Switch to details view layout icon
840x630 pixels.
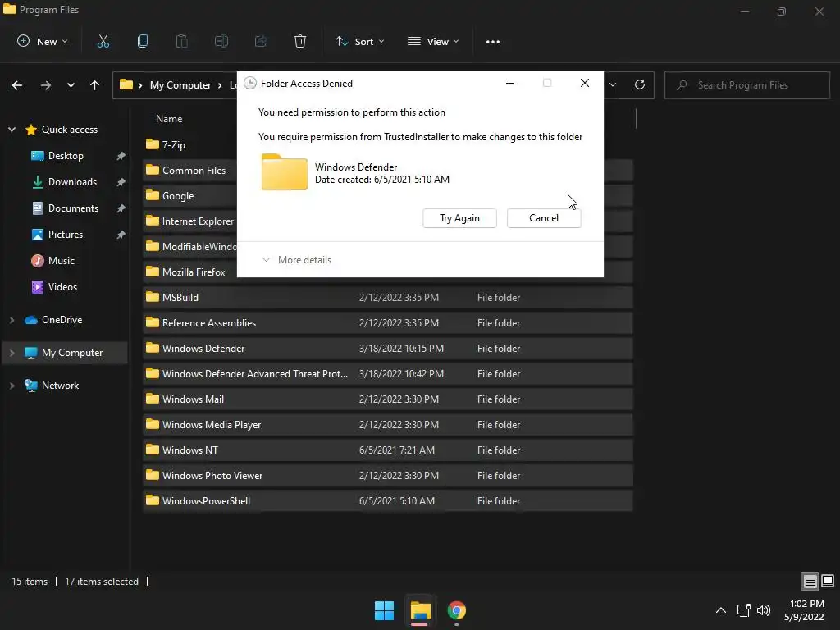[x=810, y=581]
